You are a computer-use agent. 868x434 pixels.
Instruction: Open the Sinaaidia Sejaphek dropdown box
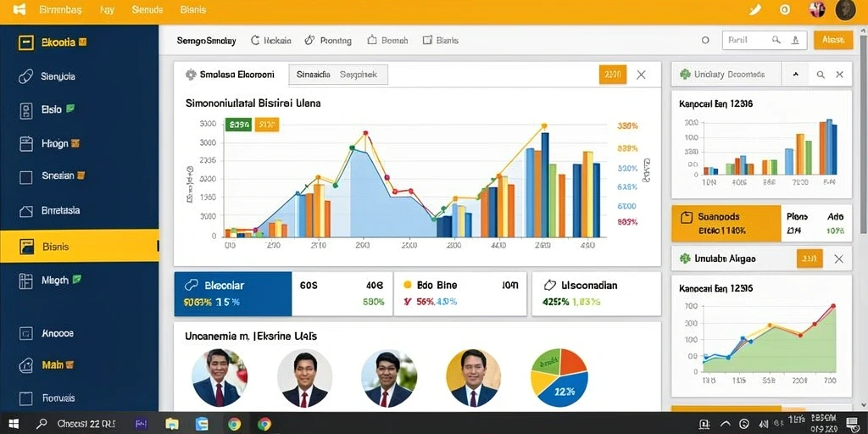click(x=338, y=75)
